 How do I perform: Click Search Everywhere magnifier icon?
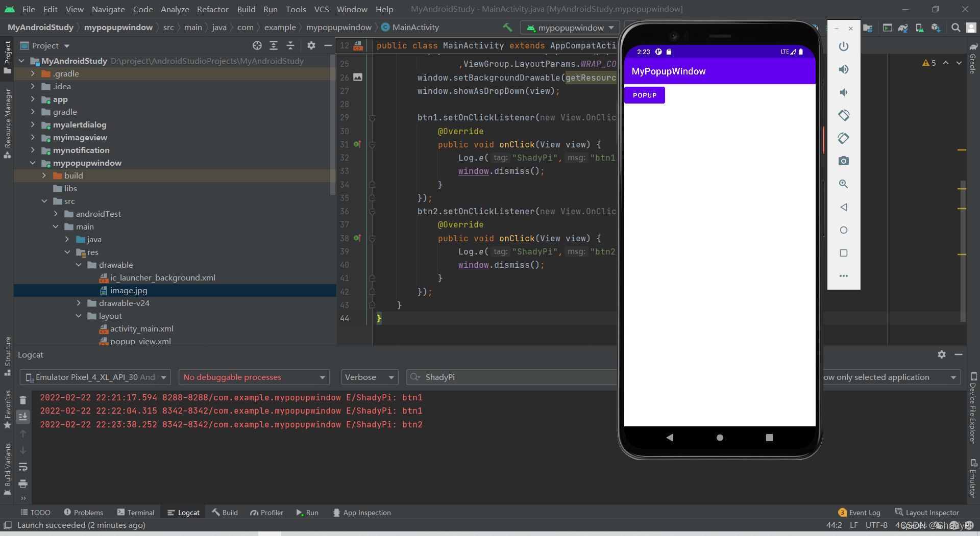956,28
